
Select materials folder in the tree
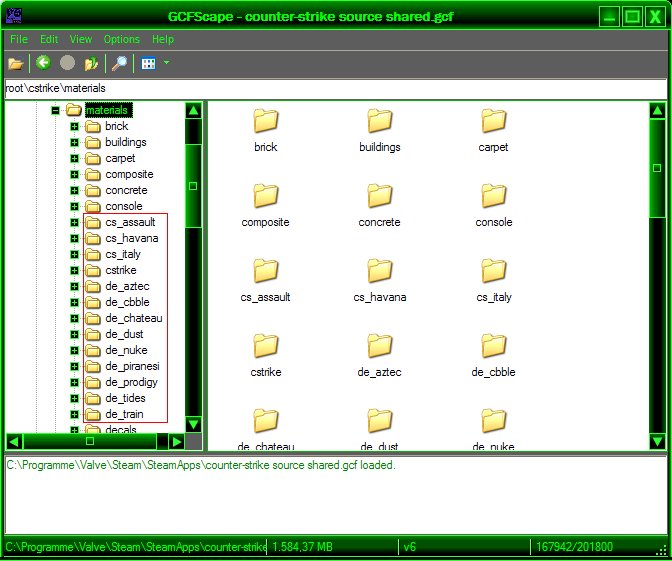click(x=107, y=110)
